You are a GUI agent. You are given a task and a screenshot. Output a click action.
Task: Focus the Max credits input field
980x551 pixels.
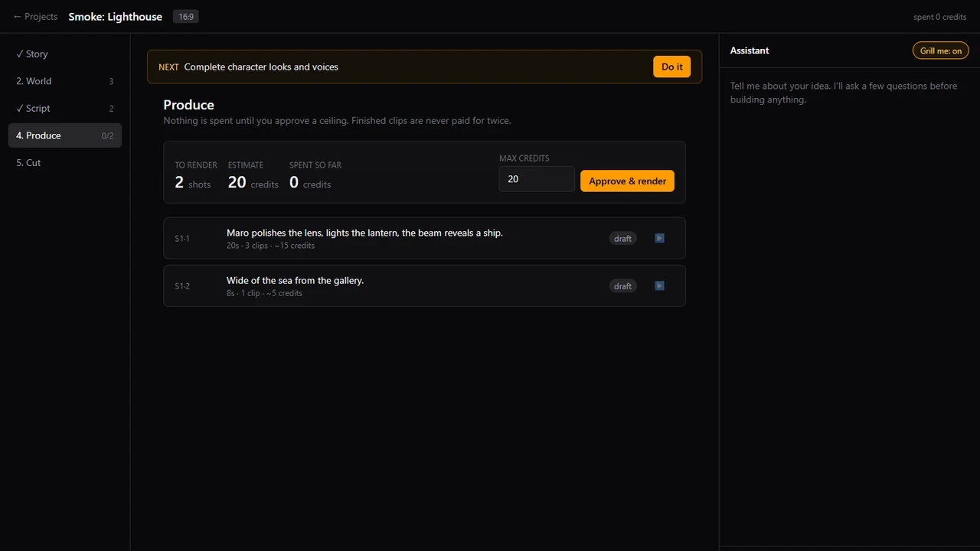point(537,179)
